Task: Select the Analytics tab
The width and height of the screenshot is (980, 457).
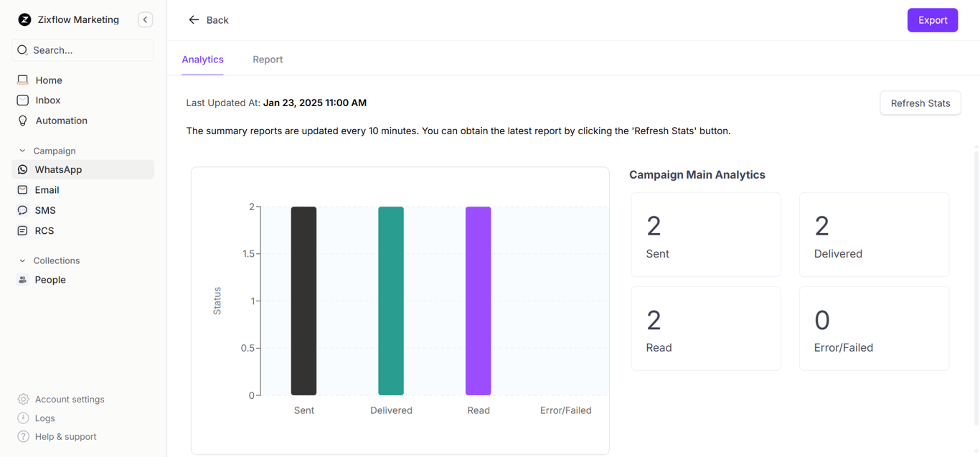Action: click(202, 60)
